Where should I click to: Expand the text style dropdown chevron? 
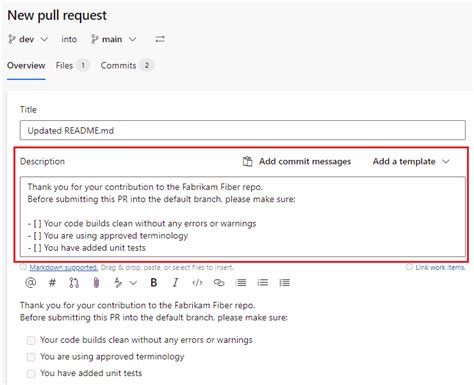pyautogui.click(x=133, y=283)
